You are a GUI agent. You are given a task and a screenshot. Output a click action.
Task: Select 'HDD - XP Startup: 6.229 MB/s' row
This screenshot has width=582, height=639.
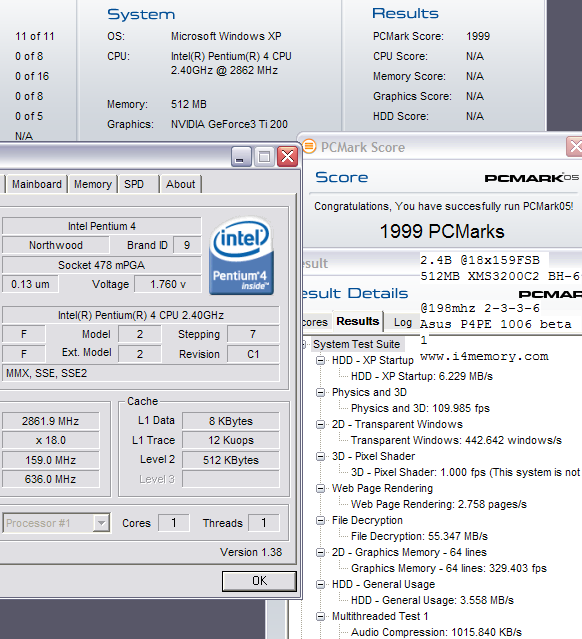pyautogui.click(x=422, y=376)
